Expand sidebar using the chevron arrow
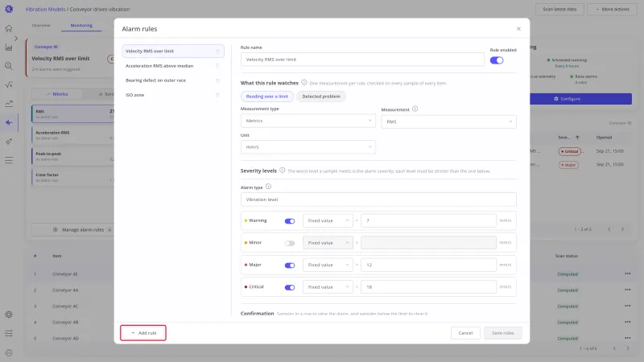644x362 pixels. pyautogui.click(x=16, y=38)
